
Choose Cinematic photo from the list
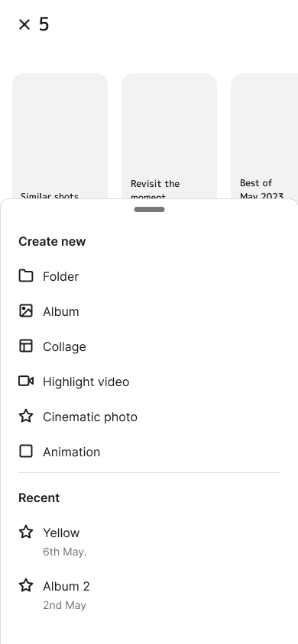[x=149, y=417]
